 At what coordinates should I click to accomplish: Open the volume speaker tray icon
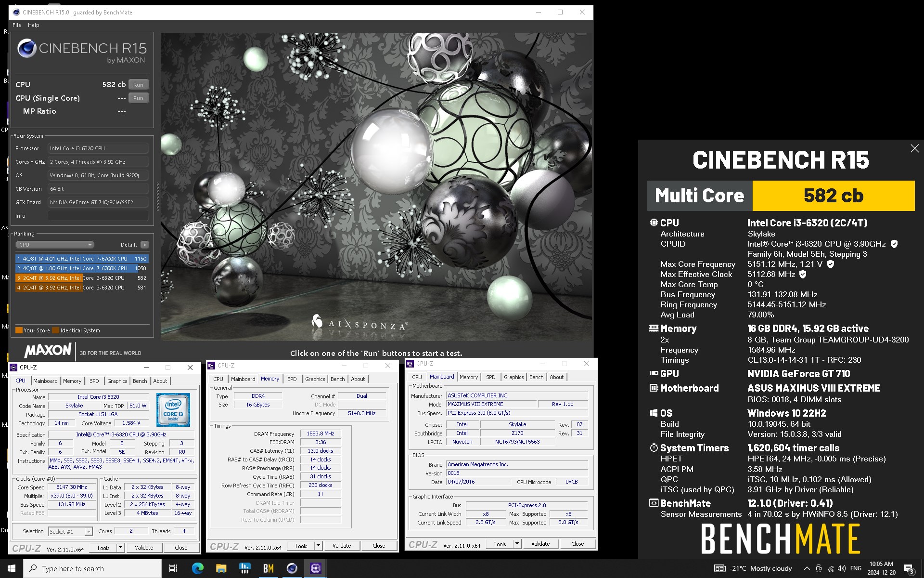click(842, 568)
